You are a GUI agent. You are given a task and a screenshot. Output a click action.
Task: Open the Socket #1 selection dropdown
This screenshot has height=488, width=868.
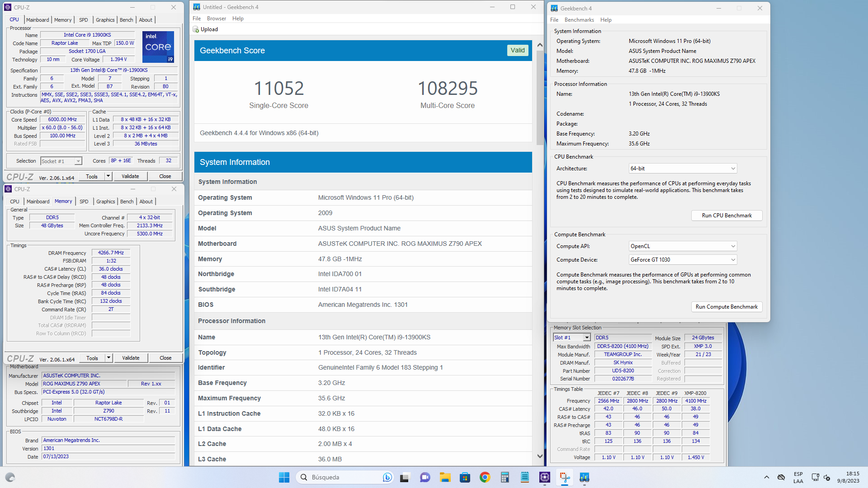pos(61,161)
